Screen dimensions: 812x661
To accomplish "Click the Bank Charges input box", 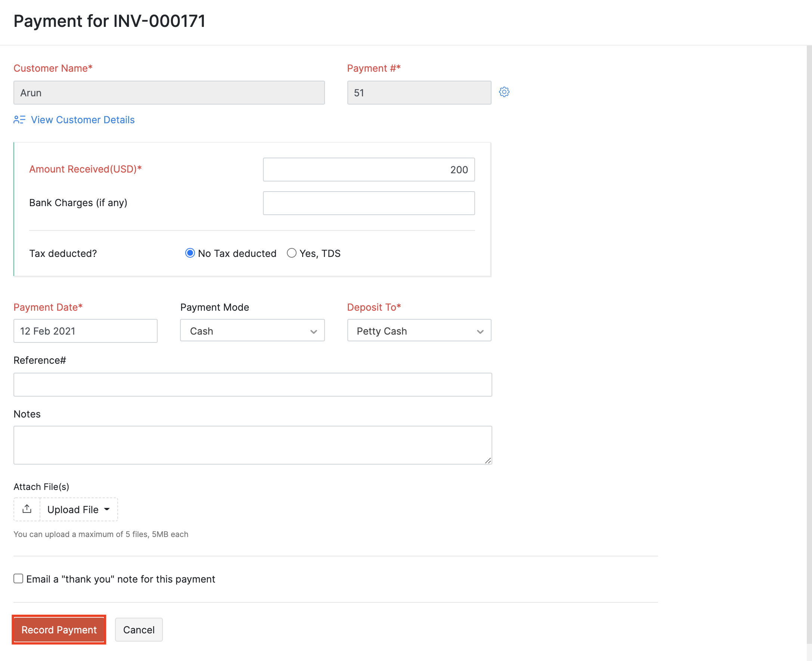I will click(368, 203).
